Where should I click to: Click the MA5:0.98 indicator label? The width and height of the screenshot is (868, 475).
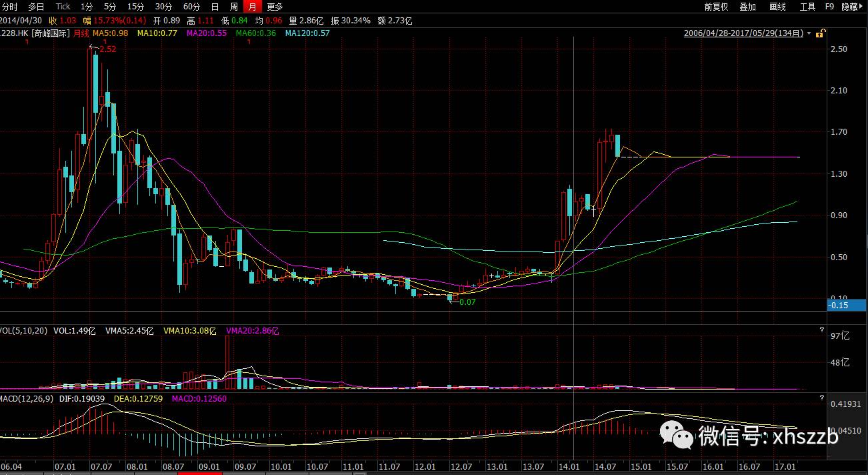110,33
